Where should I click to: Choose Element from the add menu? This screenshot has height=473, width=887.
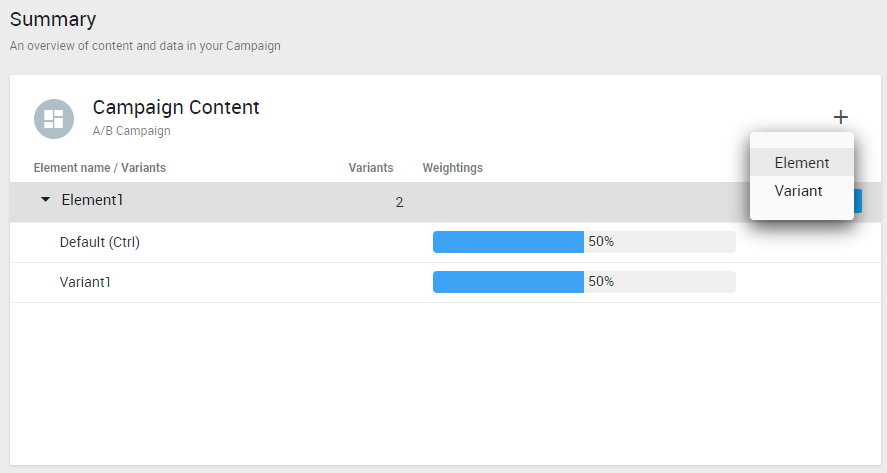click(x=801, y=163)
